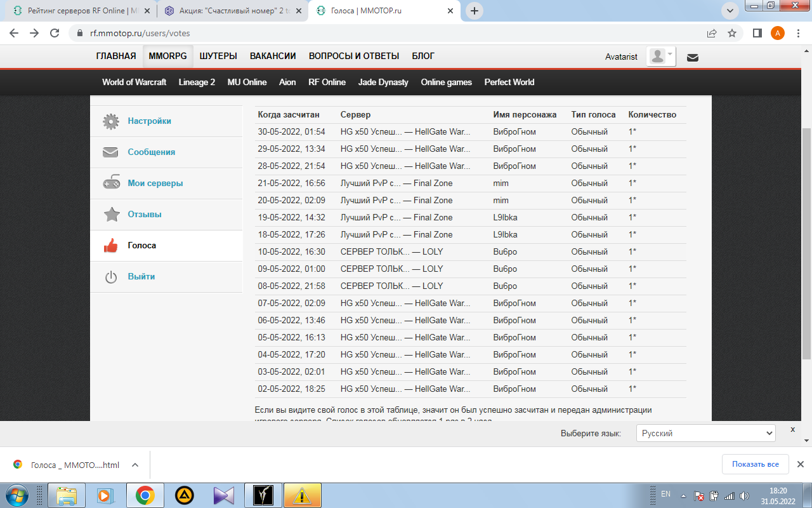Open Отзывы sidebar link
This screenshot has height=508, width=812.
tap(145, 214)
